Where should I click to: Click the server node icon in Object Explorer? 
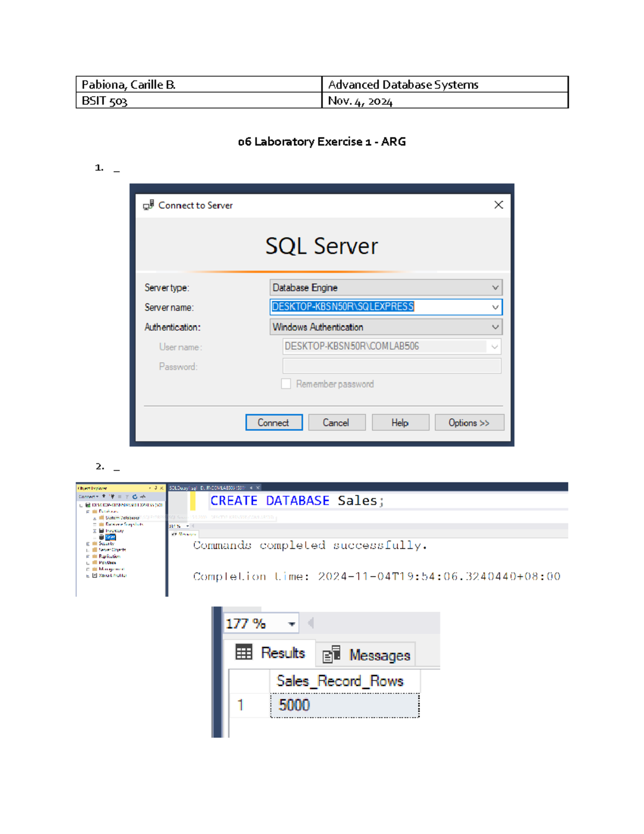[x=88, y=505]
